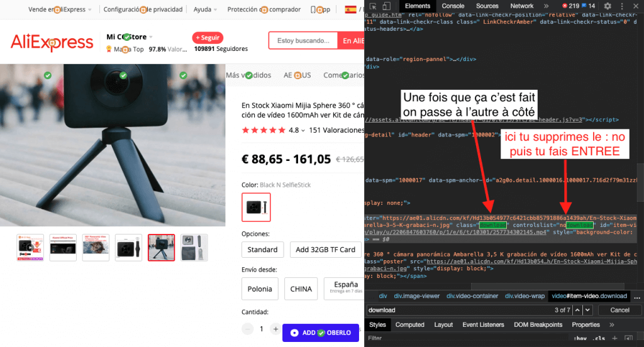Ship from Polonia
Image resolution: width=644 pixels, height=347 pixels.
click(260, 289)
